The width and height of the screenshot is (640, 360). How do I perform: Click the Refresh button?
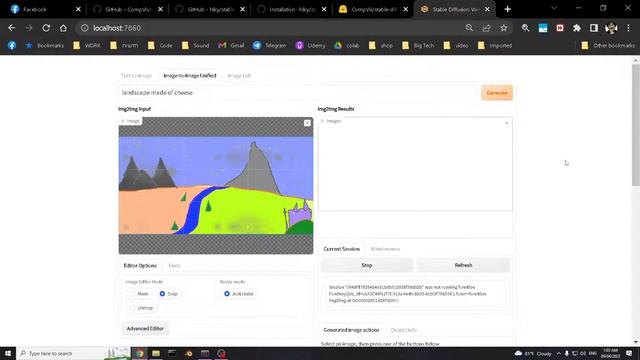coord(463,265)
